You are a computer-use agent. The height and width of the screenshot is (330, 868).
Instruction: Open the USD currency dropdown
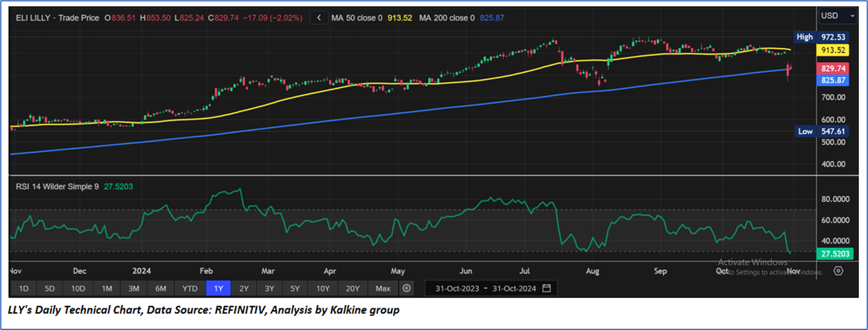pos(837,15)
